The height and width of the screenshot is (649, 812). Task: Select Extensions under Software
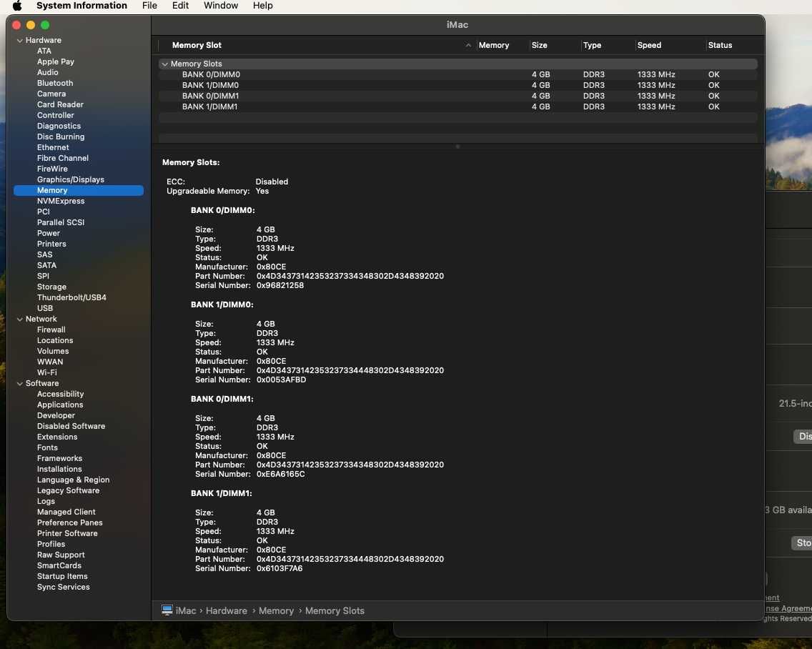[57, 437]
